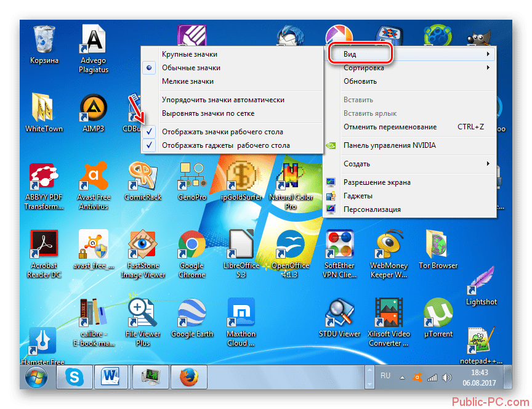Viewport: 532px width, 409px height.
Task: Toggle 'Выровнять значки по сетке'
Action: 232,113
